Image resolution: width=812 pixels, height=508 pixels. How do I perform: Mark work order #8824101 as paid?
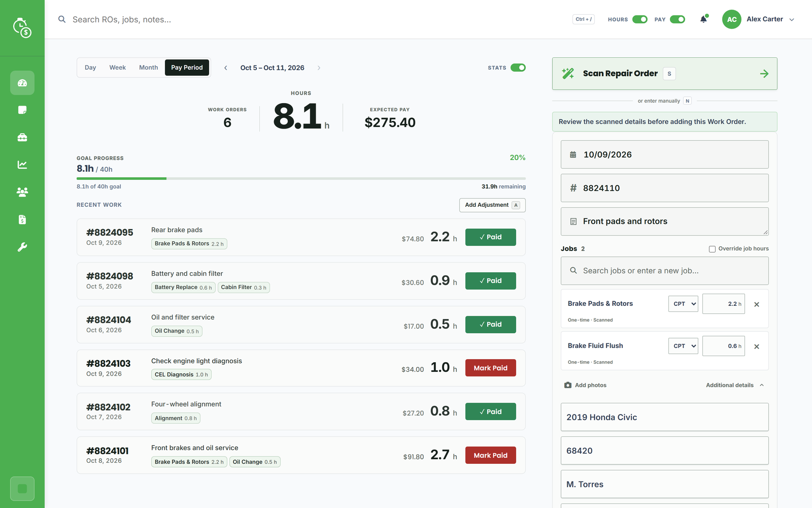tap(491, 455)
